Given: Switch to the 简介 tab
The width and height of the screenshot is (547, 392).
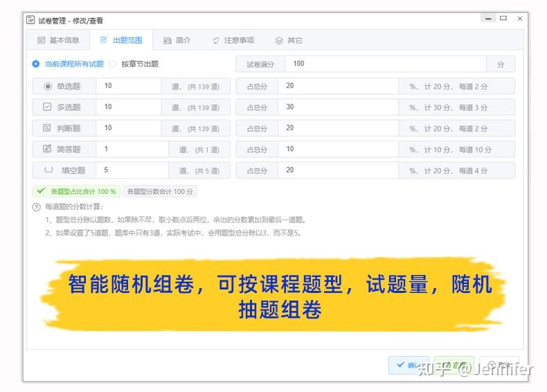Looking at the screenshot, I should [x=177, y=40].
